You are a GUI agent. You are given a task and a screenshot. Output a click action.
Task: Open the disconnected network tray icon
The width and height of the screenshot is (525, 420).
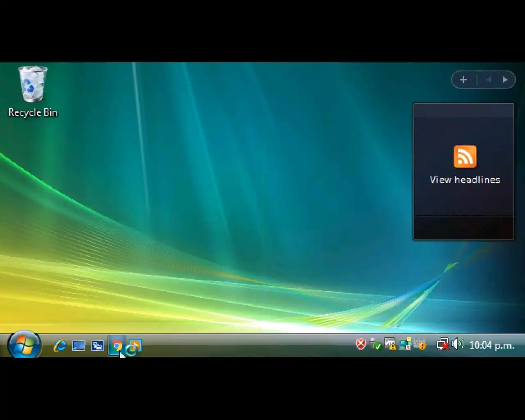[x=443, y=344]
